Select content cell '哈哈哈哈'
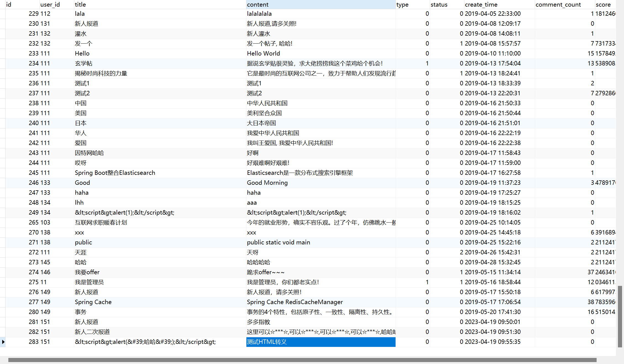624x364 pixels. click(321, 262)
